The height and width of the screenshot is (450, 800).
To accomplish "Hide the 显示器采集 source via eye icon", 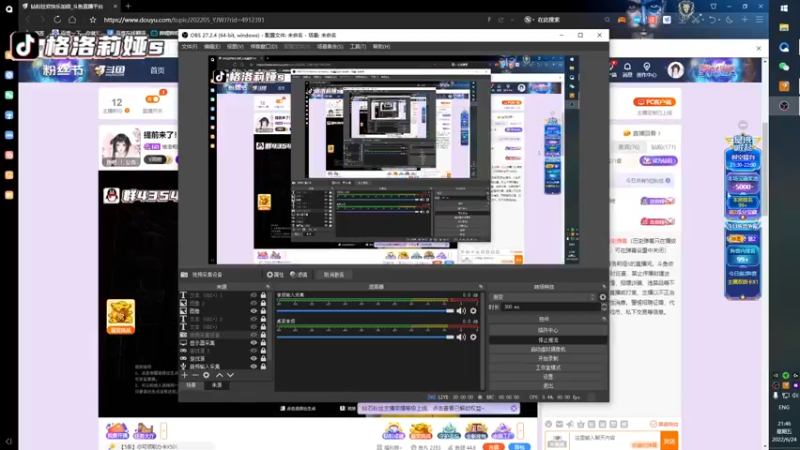I will [254, 343].
